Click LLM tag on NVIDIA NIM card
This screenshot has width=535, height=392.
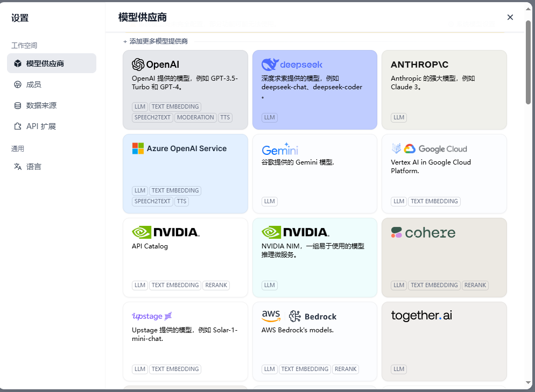[270, 286]
